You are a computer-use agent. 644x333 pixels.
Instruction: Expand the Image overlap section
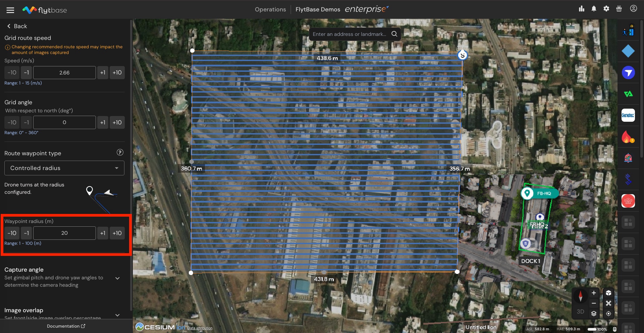click(x=117, y=315)
